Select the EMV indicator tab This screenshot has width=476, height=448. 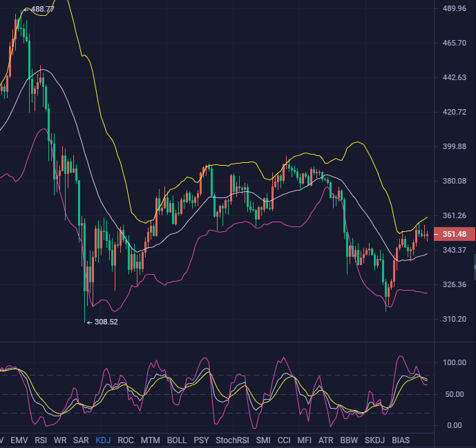[x=19, y=440]
